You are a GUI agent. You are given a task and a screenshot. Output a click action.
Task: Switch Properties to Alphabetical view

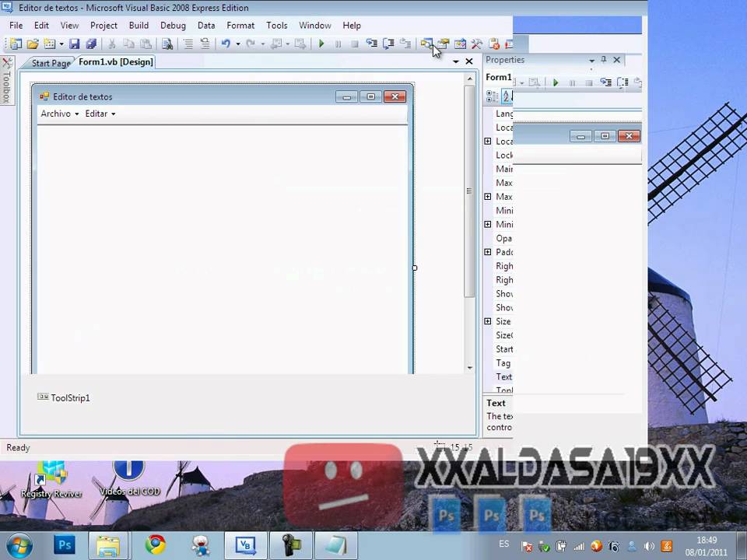click(507, 96)
